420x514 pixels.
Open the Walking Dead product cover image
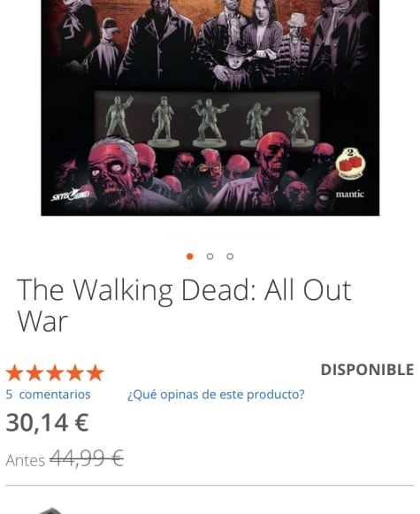tap(210, 108)
